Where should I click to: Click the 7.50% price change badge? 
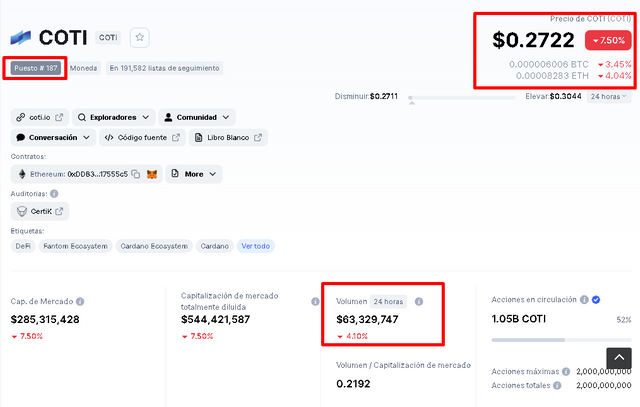pyautogui.click(x=608, y=40)
